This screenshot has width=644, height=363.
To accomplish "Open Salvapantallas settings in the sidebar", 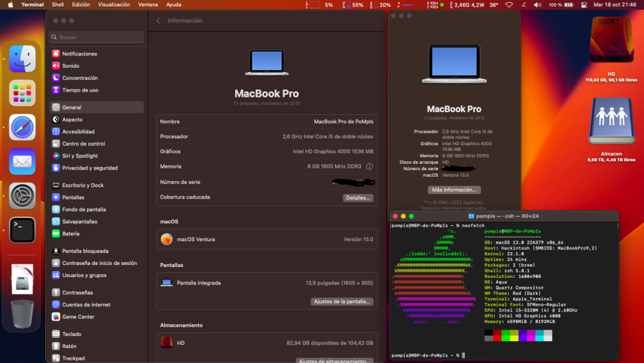I will (96, 222).
